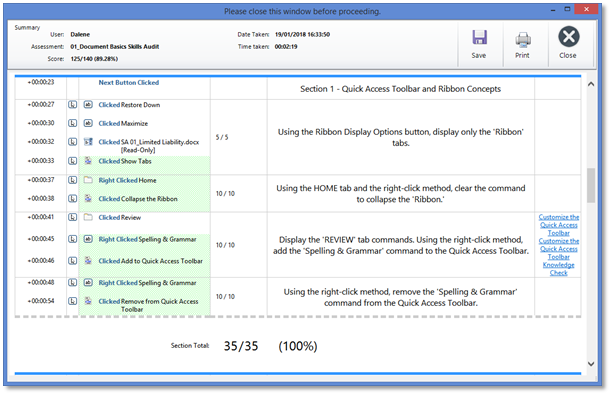This screenshot has width=611, height=395.
Task: Select the Clicked Review action entry
Action: pos(120,218)
